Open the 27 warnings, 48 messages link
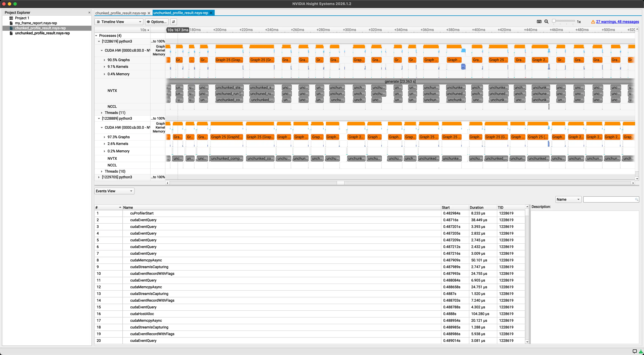The height and width of the screenshot is (355, 644). point(617,22)
